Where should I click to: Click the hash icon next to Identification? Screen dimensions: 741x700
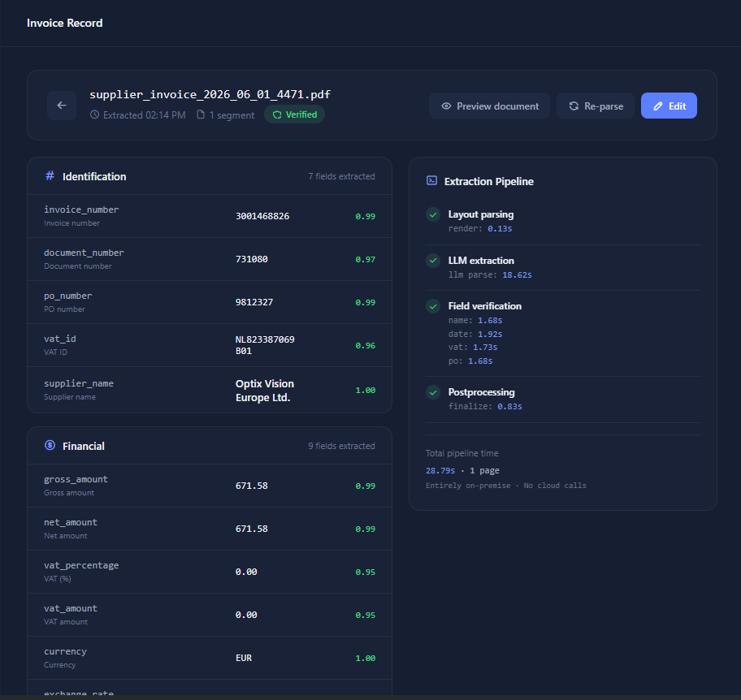pyautogui.click(x=50, y=176)
